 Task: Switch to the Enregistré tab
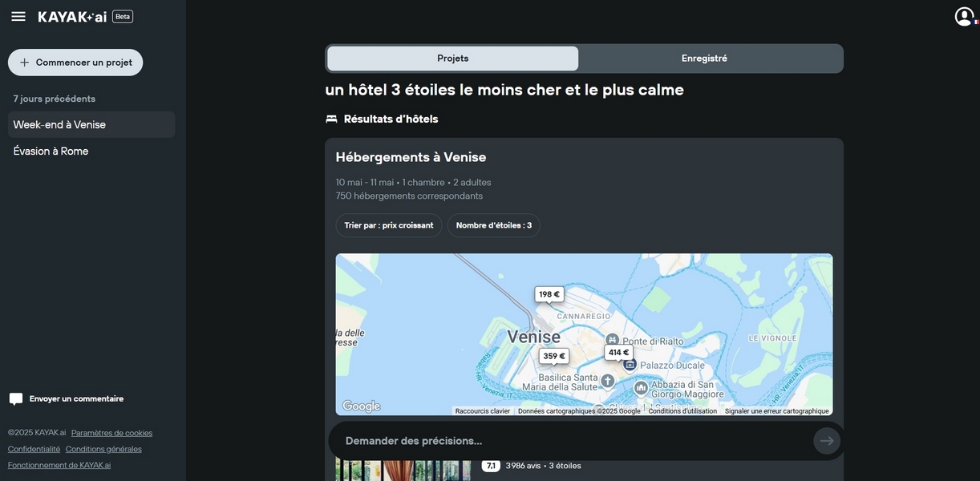704,59
